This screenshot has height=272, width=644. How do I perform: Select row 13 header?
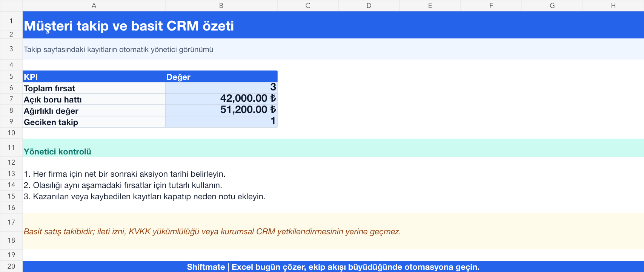[11, 174]
